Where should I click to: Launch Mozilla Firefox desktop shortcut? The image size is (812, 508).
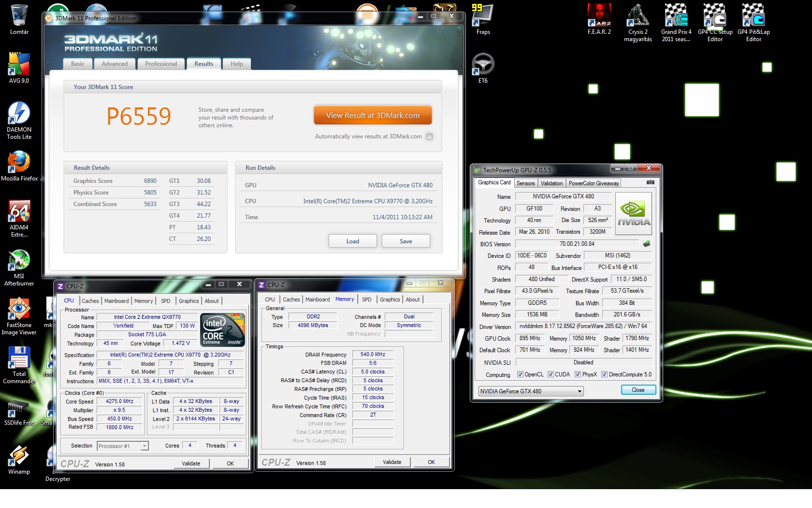[19, 166]
